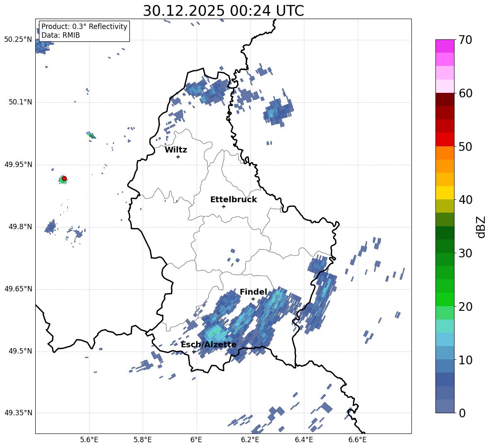Click the 30 tick on colorbar

click(465, 253)
